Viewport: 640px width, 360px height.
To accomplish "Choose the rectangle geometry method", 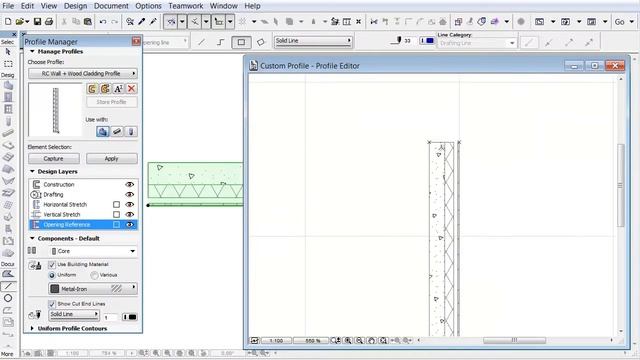I will [241, 42].
